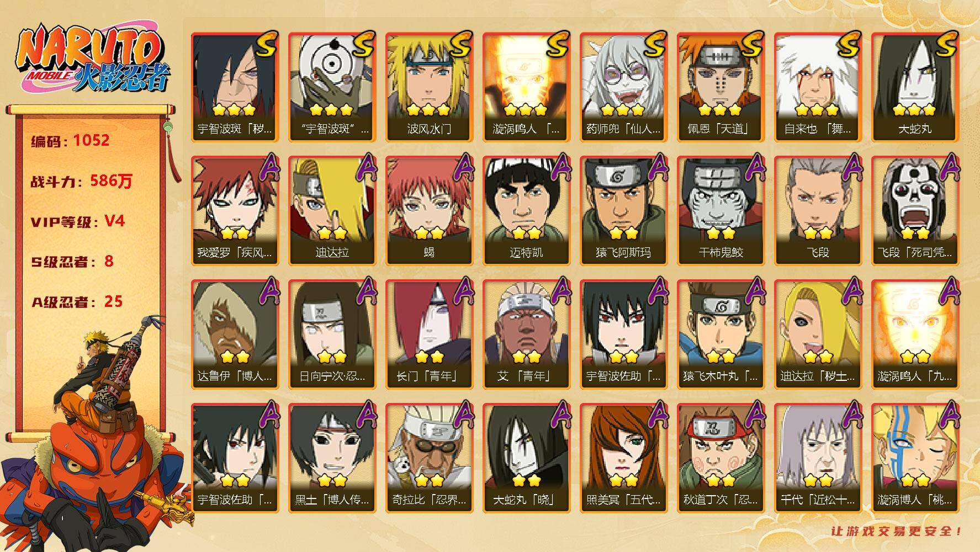Open the 佩恩「天道」 character card
This screenshot has width=980, height=552.
(x=721, y=87)
